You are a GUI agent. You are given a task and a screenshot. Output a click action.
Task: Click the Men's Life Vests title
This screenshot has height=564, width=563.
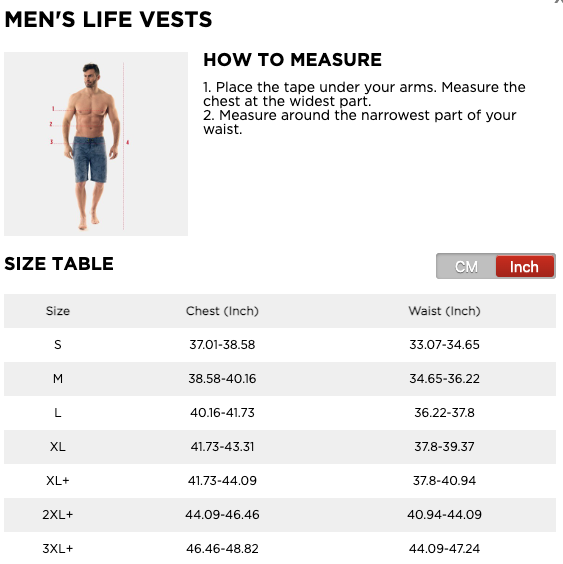(x=108, y=19)
